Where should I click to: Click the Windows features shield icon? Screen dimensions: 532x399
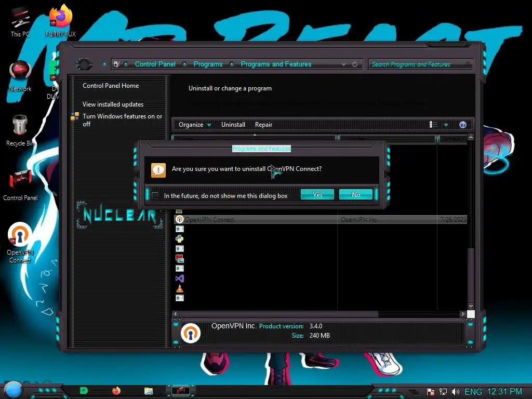(75, 116)
